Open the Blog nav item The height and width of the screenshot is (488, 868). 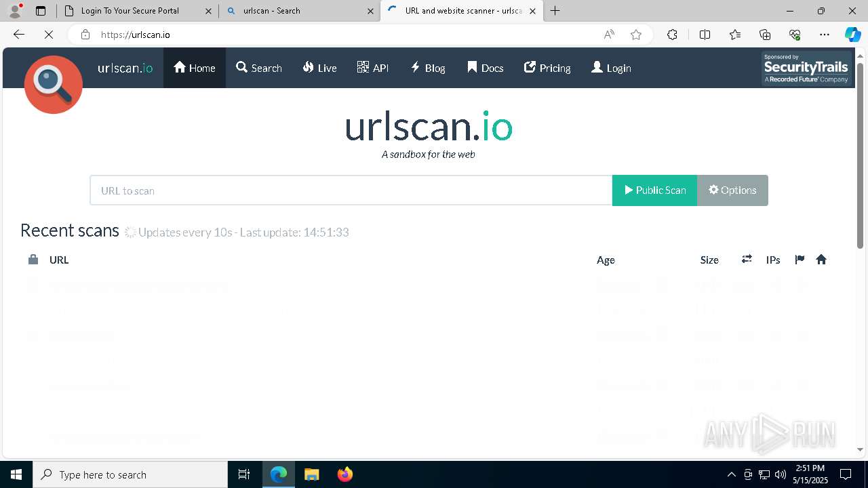click(428, 68)
